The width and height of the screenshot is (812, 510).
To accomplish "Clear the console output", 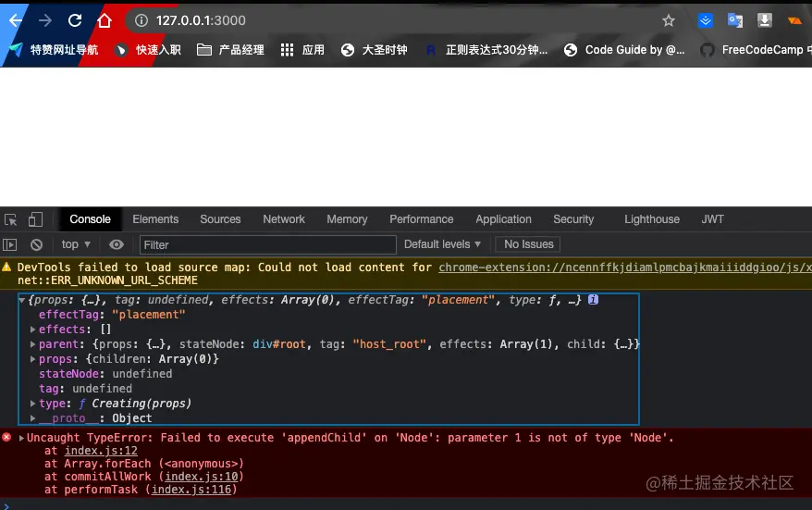I will click(36, 244).
